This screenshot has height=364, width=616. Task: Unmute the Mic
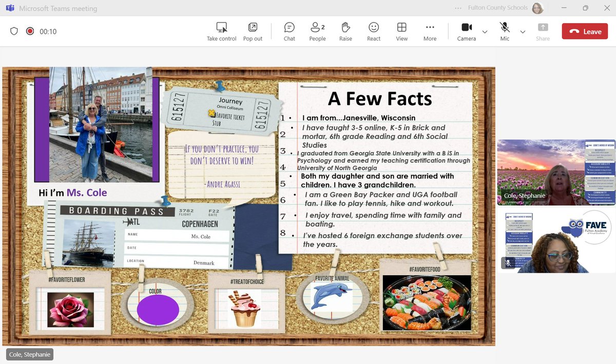point(505,31)
